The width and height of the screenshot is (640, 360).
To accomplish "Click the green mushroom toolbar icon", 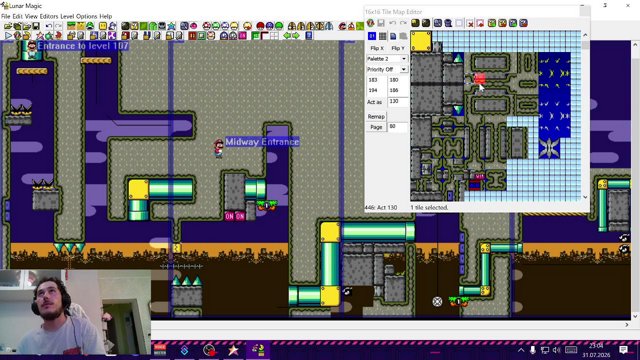I will pos(216,26).
